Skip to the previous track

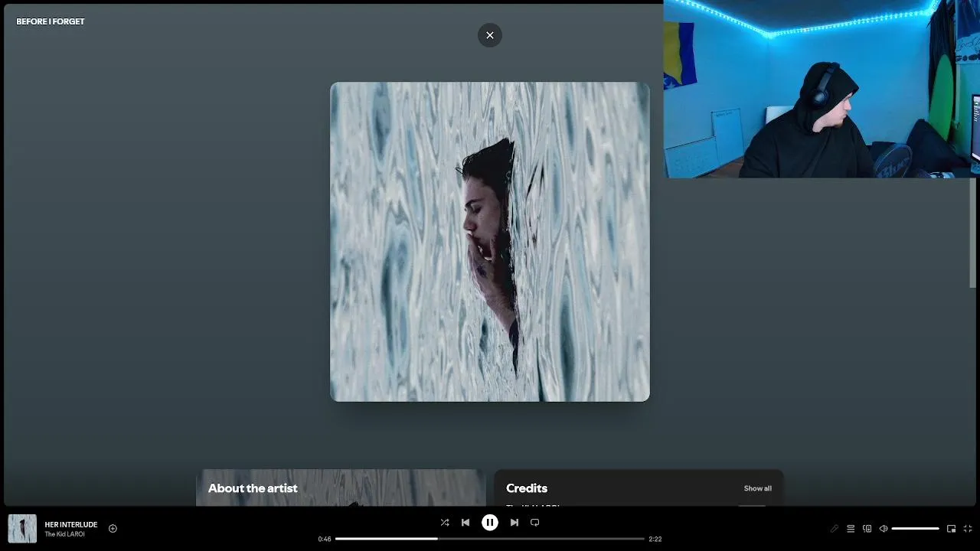click(x=465, y=523)
